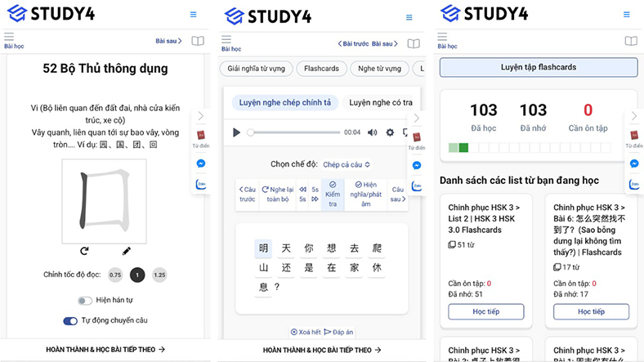Open book icon on flashcards screen

point(631,41)
